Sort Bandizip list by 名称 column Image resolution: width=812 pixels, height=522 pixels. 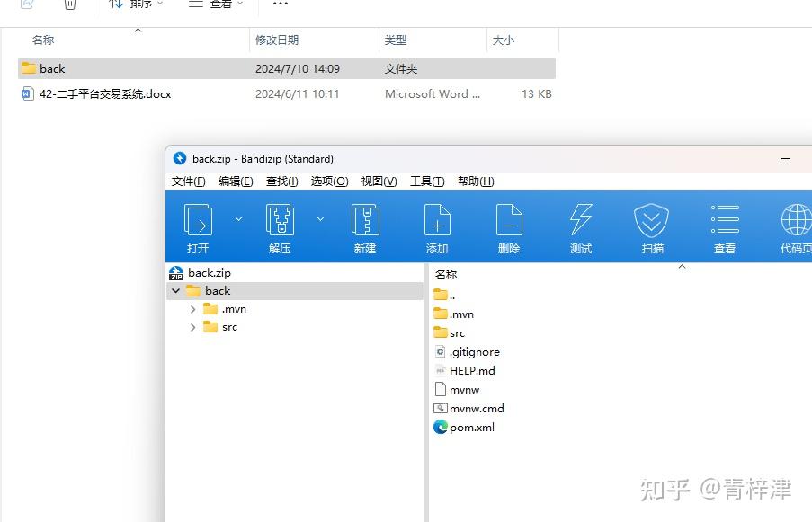click(446, 275)
